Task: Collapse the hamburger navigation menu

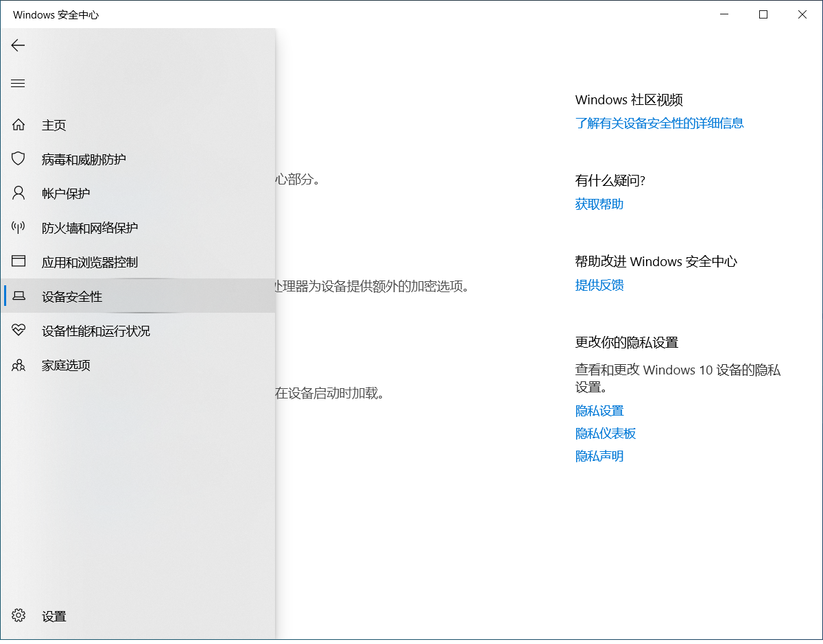Action: (18, 84)
